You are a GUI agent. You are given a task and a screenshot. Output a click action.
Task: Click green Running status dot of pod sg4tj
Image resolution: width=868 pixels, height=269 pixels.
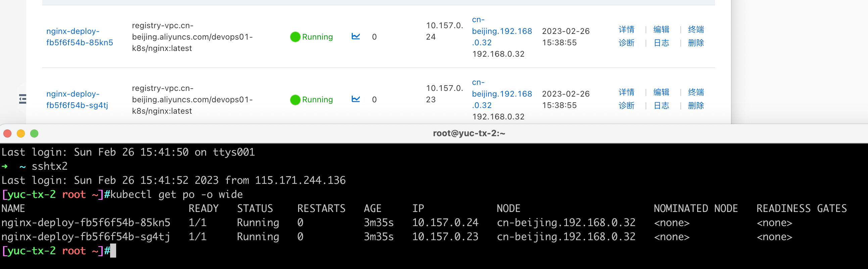coord(295,100)
